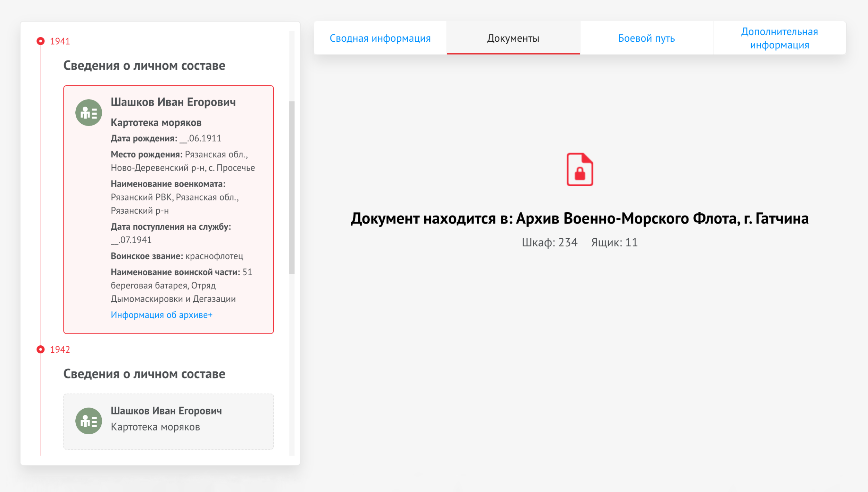The height and width of the screenshot is (492, 868).
Task: Open the Дополнительная информация tab
Action: pos(779,38)
